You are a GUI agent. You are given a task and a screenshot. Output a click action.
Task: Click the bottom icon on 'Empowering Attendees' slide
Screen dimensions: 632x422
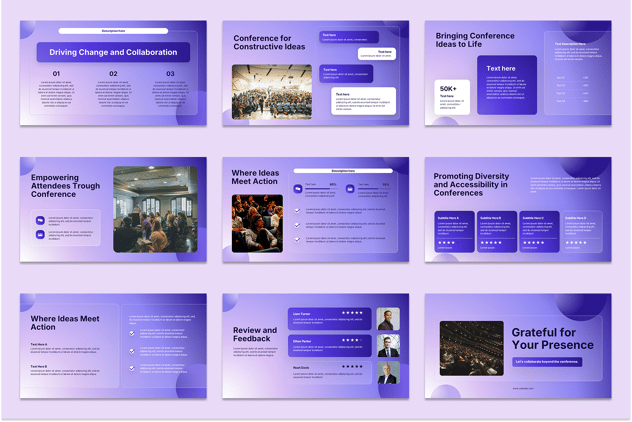coord(40,235)
